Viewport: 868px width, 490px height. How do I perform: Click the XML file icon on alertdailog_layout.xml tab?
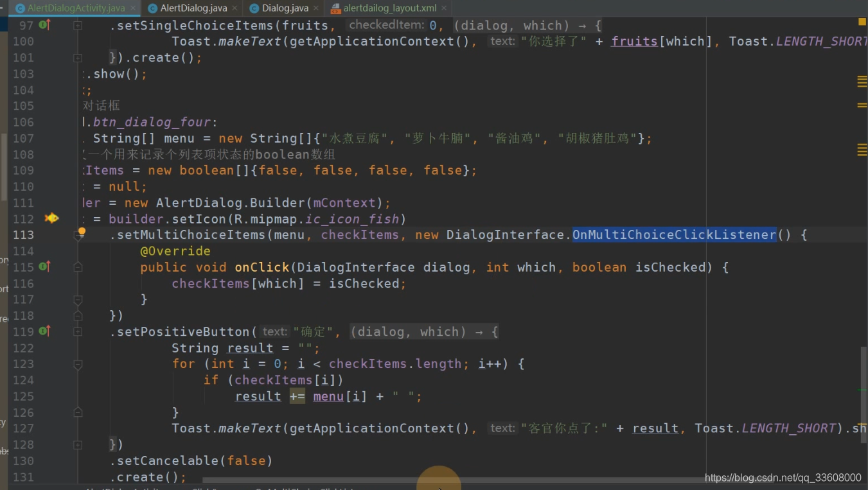click(335, 8)
